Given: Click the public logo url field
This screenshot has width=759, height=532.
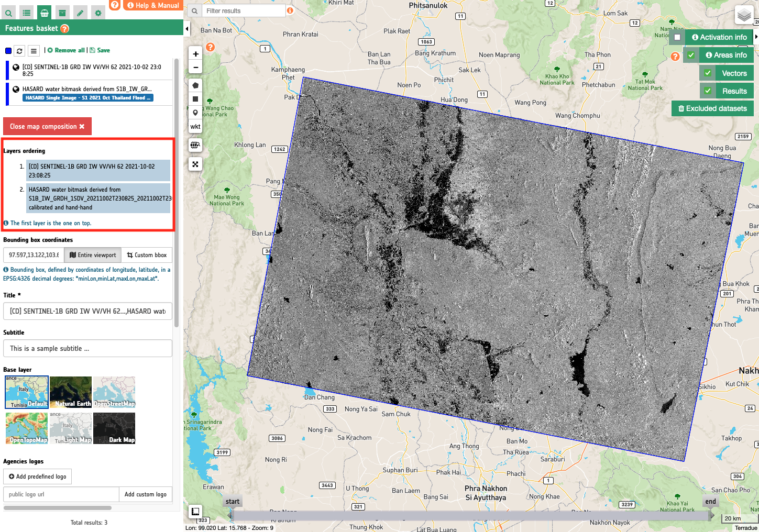Looking at the screenshot, I should 61,494.
